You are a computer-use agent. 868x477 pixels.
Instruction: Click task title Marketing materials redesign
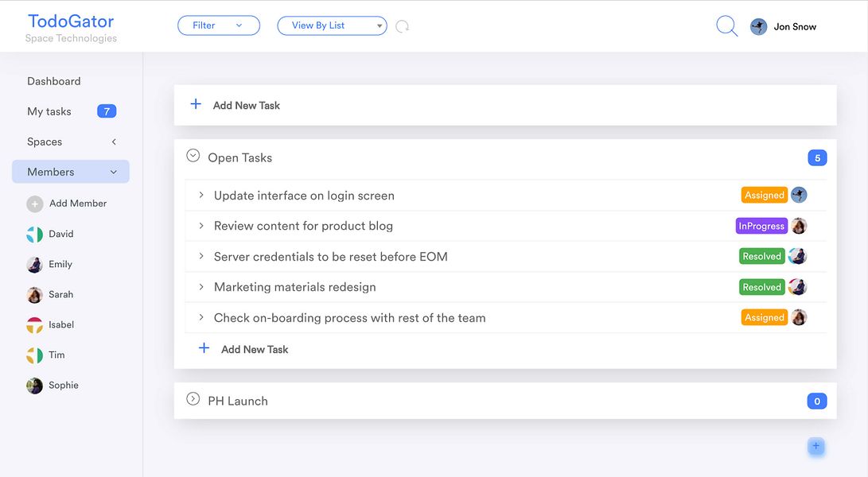point(295,287)
